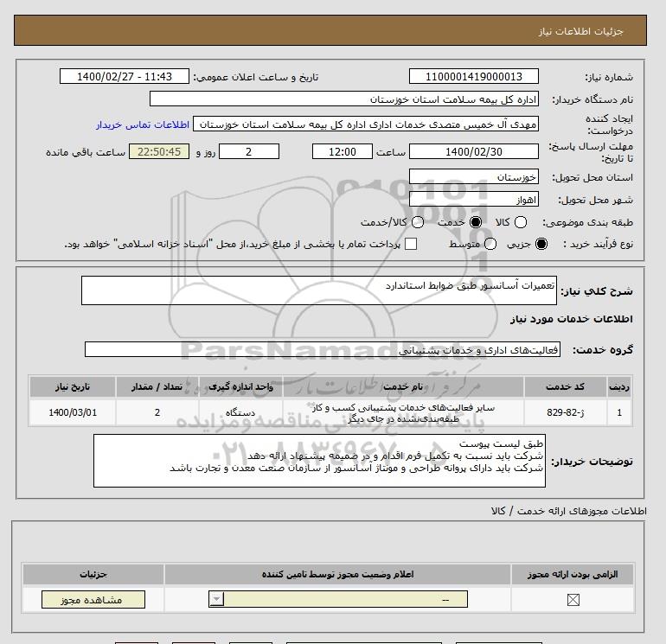This screenshot has width=666, height=644.
Task: Toggle the اسناد خزانه اسلامی payment checkbox
Action: pos(411,244)
